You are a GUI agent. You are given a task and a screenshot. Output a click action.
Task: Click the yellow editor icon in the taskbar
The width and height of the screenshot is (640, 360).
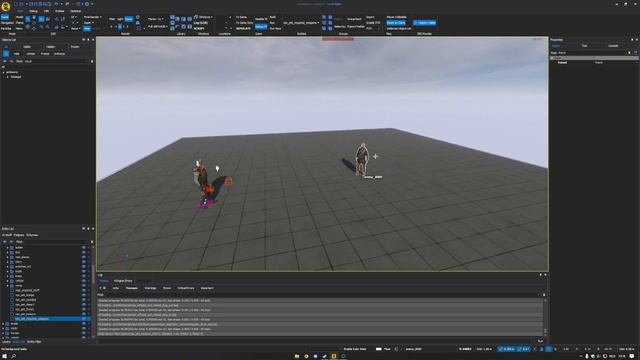coord(334,356)
